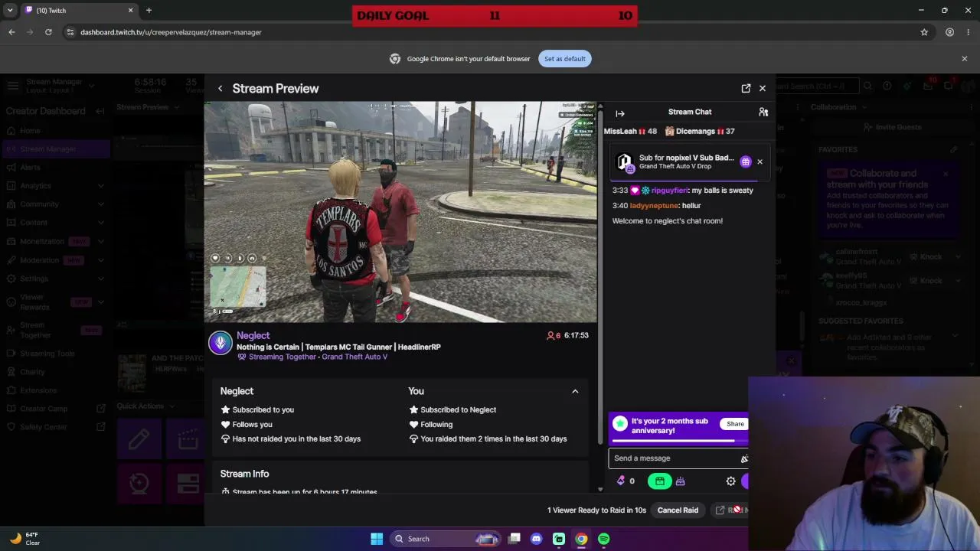Open Discord from the taskbar

coord(537,539)
